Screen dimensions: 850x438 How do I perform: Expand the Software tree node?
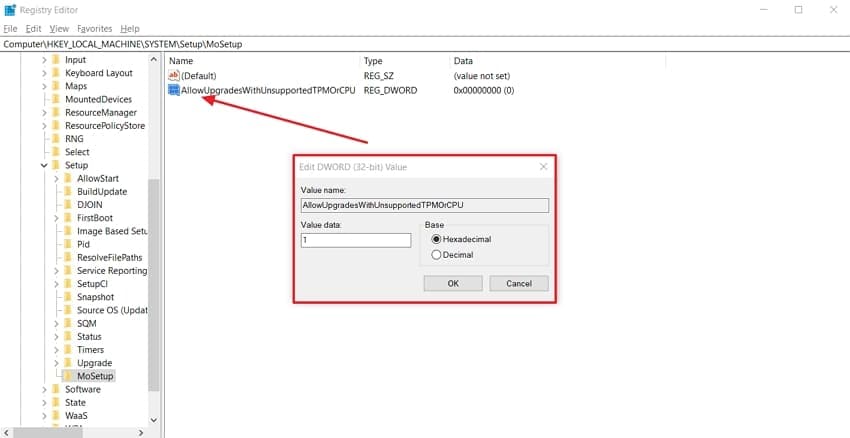pyautogui.click(x=44, y=389)
